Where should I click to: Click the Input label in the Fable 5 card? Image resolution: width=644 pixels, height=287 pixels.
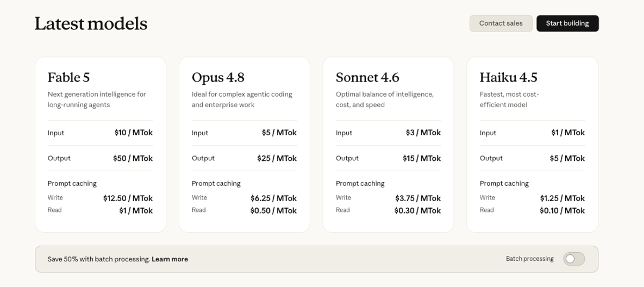[56, 133]
